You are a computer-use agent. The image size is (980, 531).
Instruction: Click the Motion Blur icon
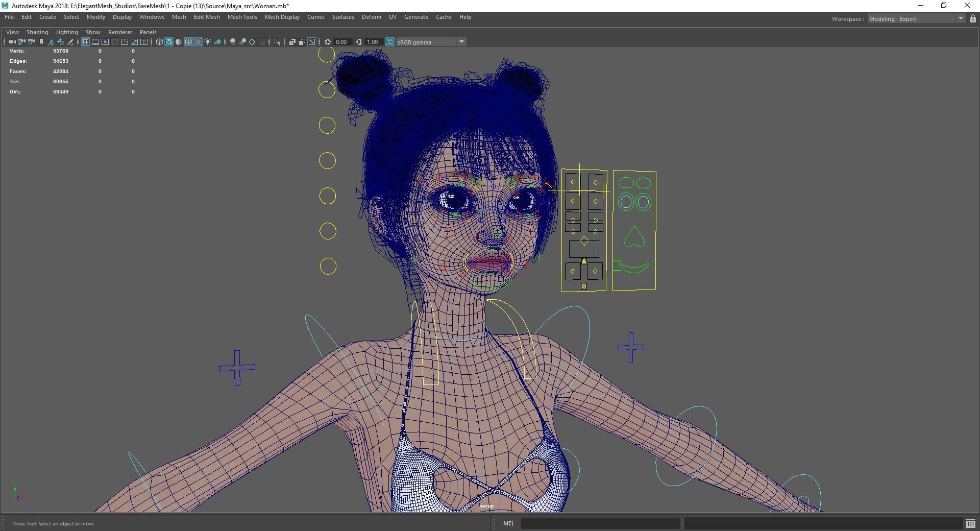[242, 42]
